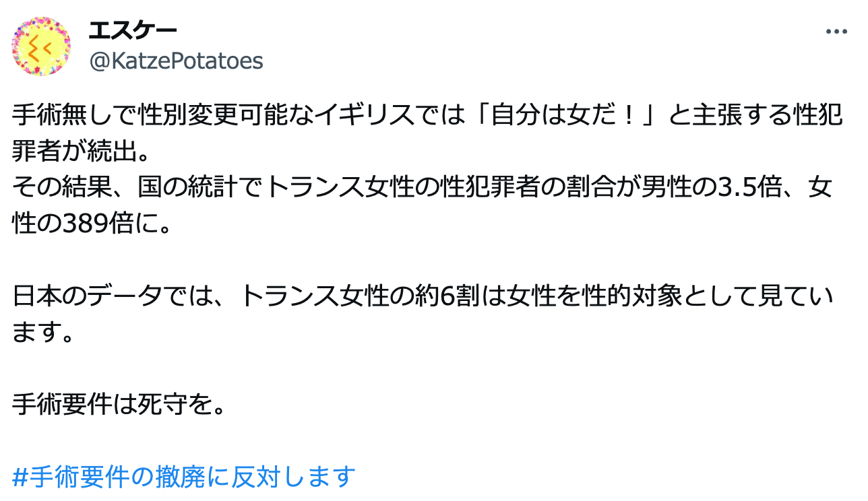Click the エスケー profile avatar
868x501 pixels.
click(41, 46)
